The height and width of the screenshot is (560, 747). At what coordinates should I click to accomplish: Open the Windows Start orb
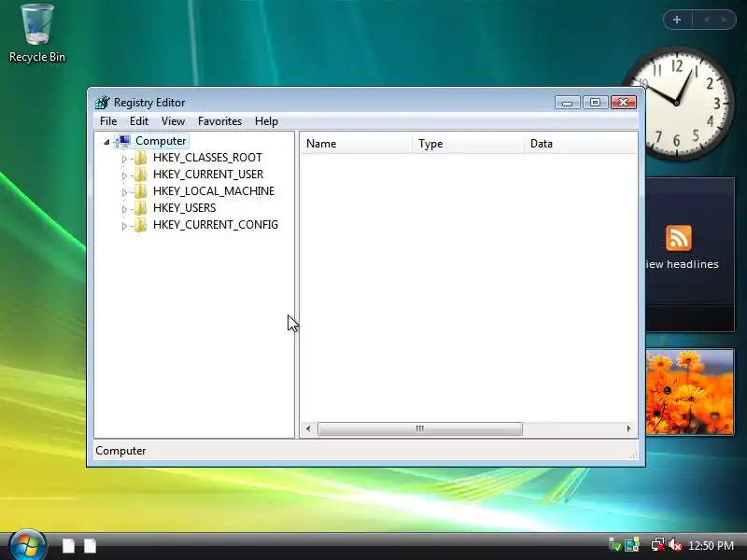pyautogui.click(x=27, y=545)
